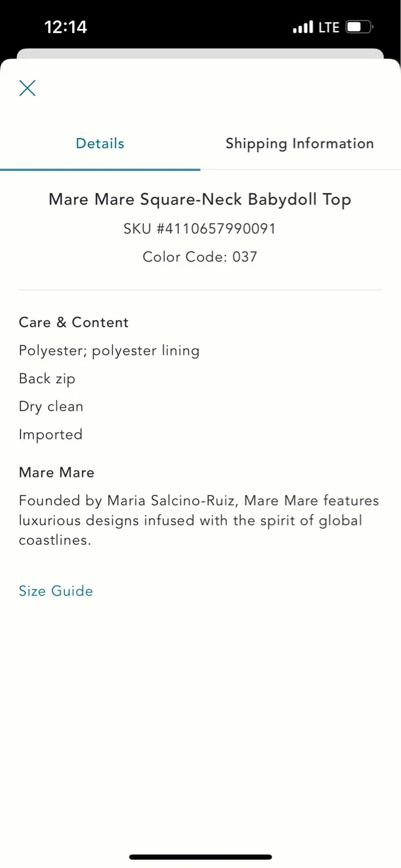The width and height of the screenshot is (401, 868).
Task: Tap the Mare Mare brand heading
Action: pos(57,473)
